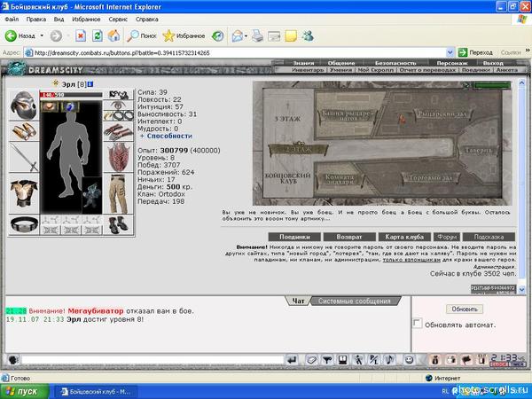Click the Возврат button
Screen dimensions: 532x399
click(x=349, y=237)
